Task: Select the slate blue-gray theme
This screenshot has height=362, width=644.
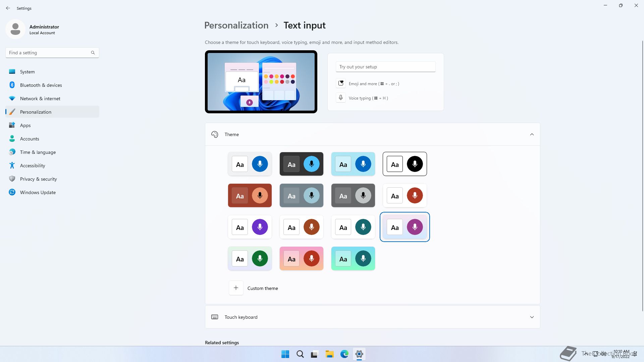Action: point(302,195)
